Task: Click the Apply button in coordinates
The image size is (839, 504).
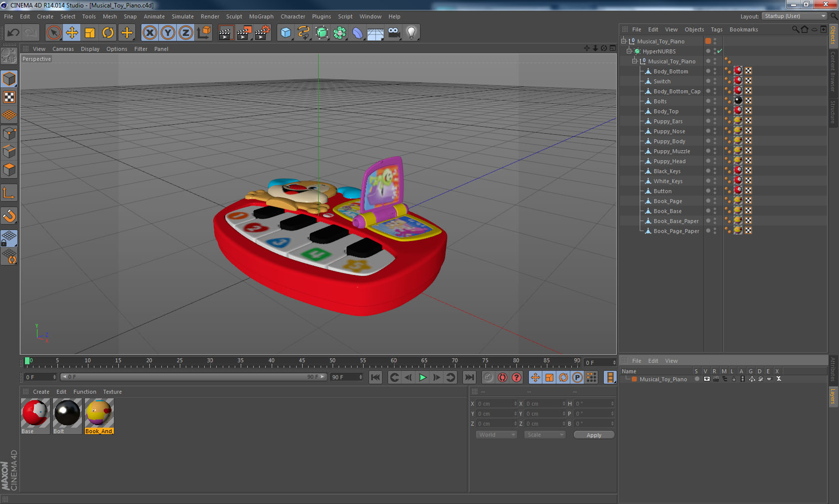Action: point(594,435)
